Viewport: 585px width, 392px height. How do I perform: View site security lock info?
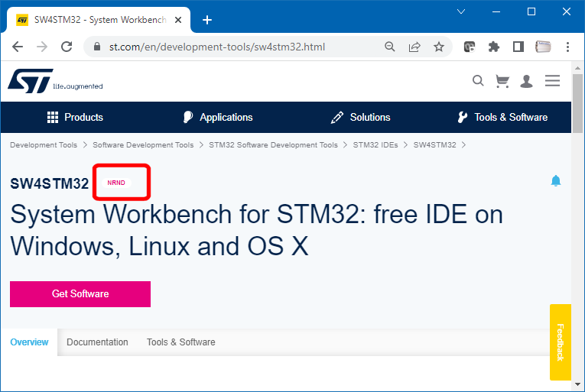tap(97, 47)
